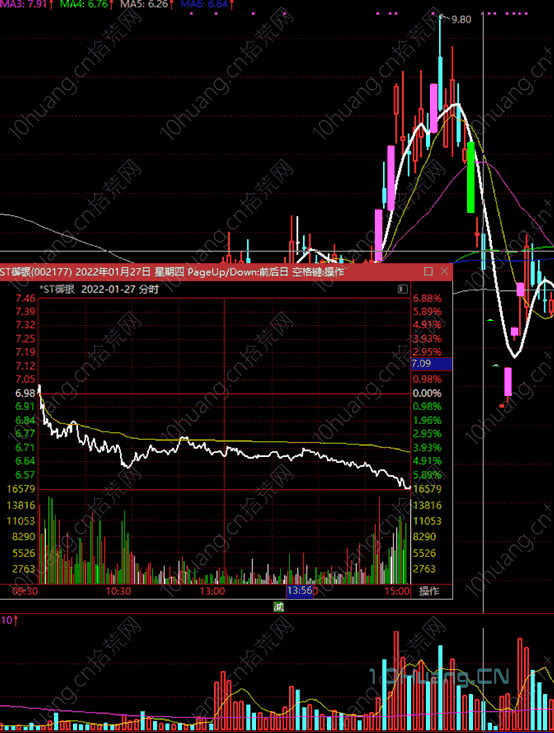This screenshot has width=554, height=733.
Task: Click the 15:00 time axis label
Action: pos(397,591)
